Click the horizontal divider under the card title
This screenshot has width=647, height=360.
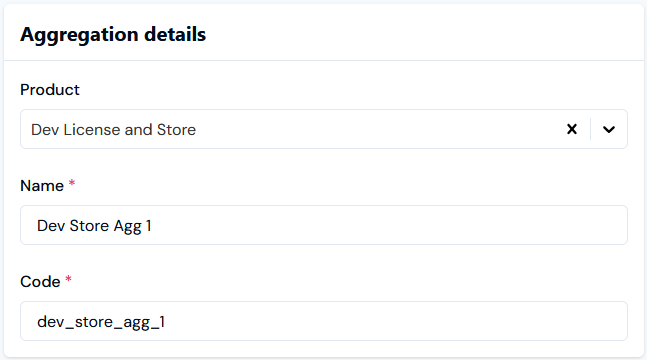tap(324, 61)
